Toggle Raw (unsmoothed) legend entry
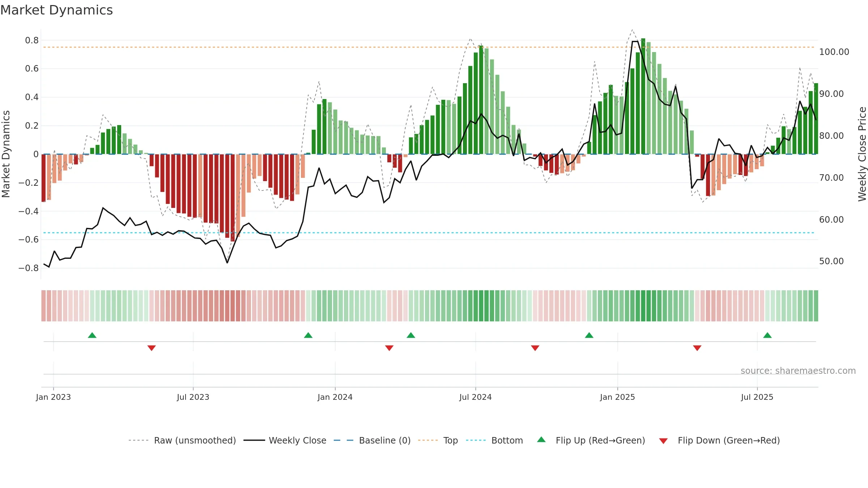Screen dimensions: 868x488 [x=182, y=440]
